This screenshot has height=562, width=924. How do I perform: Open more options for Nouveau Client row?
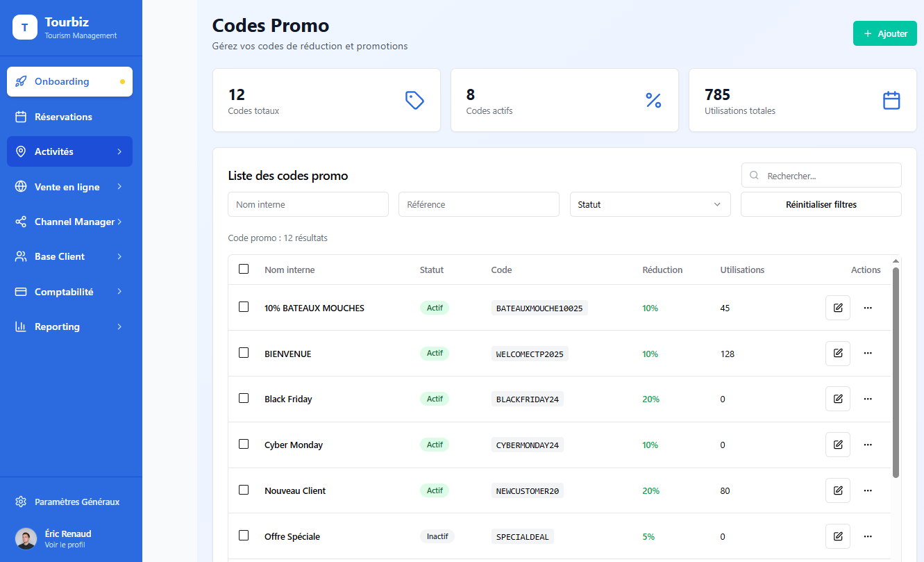pyautogui.click(x=867, y=490)
